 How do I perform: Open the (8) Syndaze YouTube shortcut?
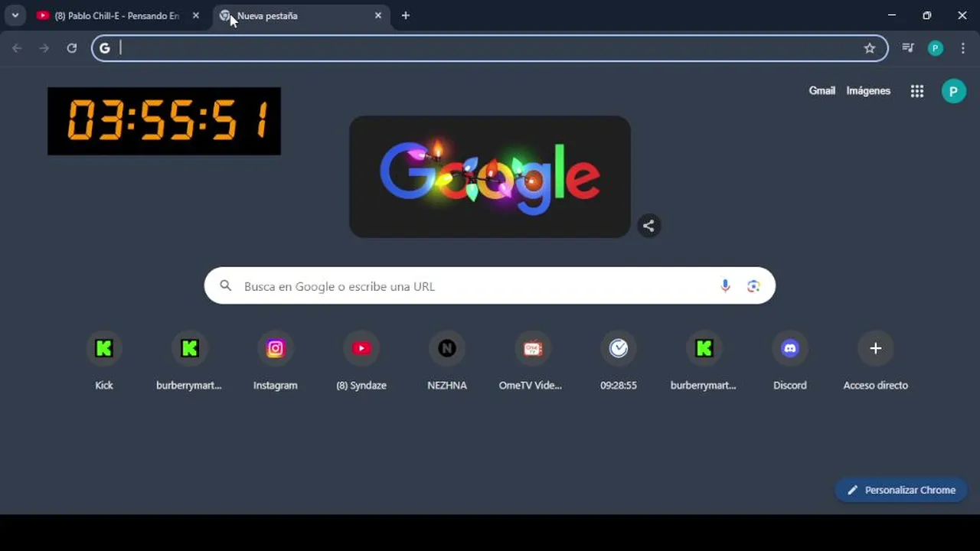361,361
